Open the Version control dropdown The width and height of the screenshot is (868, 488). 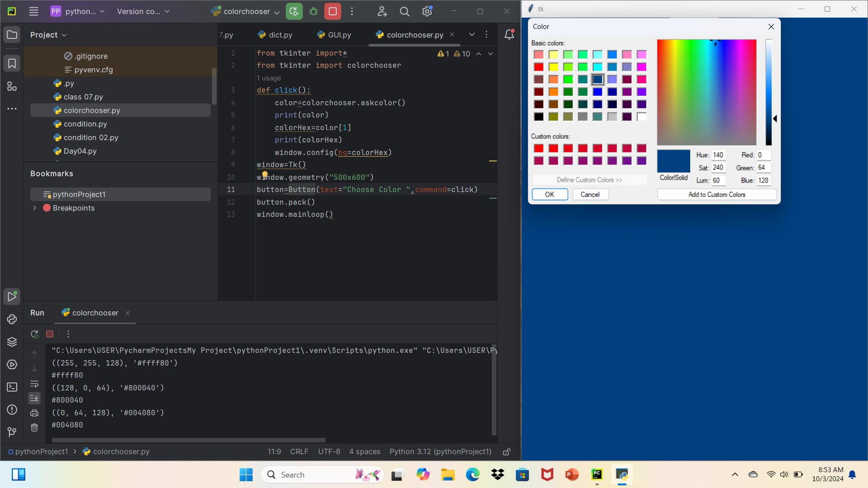coord(143,11)
